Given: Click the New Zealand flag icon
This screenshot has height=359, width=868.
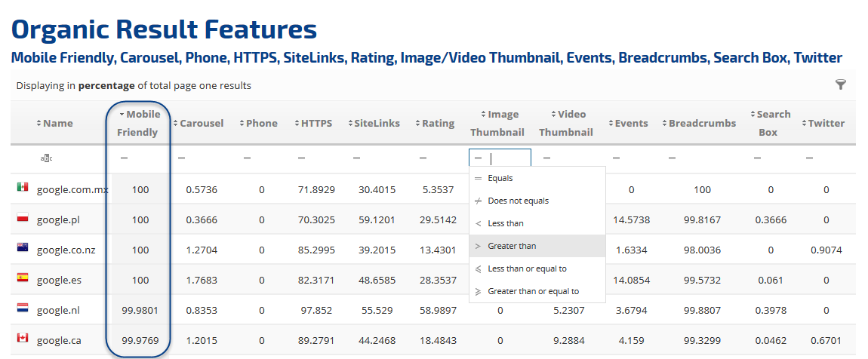Looking at the screenshot, I should click(22, 247).
